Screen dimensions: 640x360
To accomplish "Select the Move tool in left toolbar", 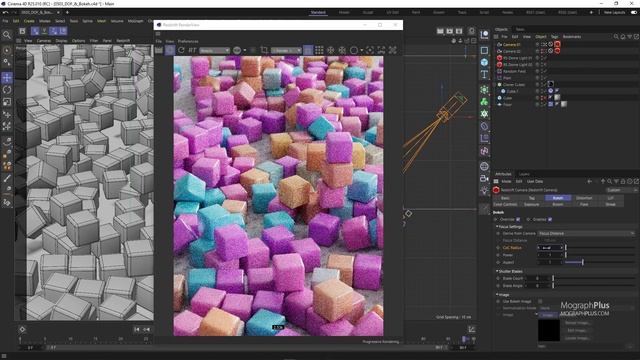I will (7, 78).
